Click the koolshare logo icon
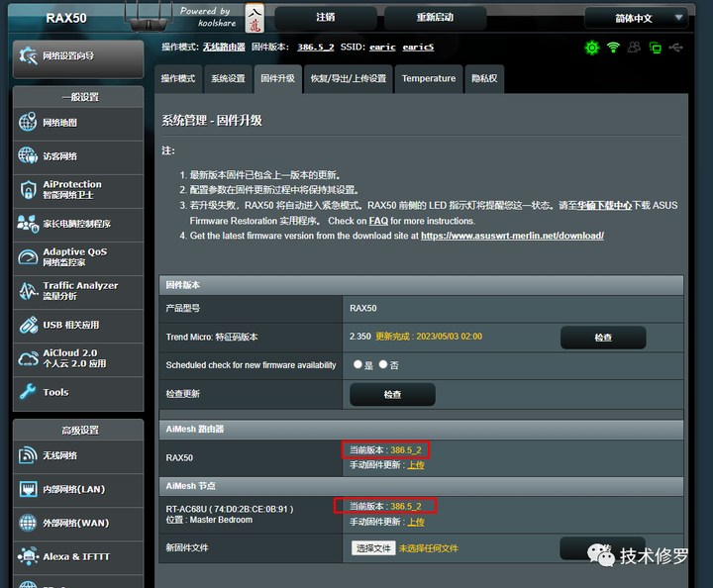713x588 pixels. tap(255, 18)
